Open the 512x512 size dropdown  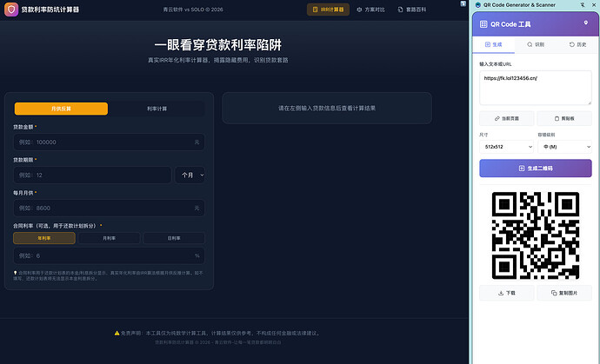click(x=507, y=147)
